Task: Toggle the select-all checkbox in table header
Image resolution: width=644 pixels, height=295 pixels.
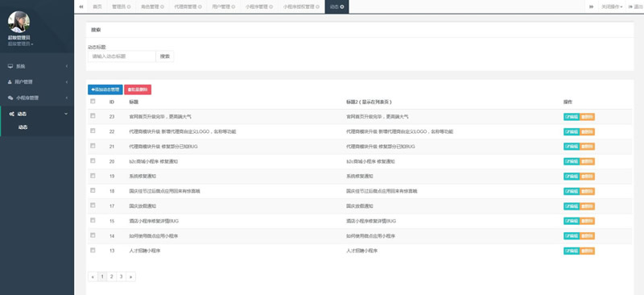Action: click(93, 102)
